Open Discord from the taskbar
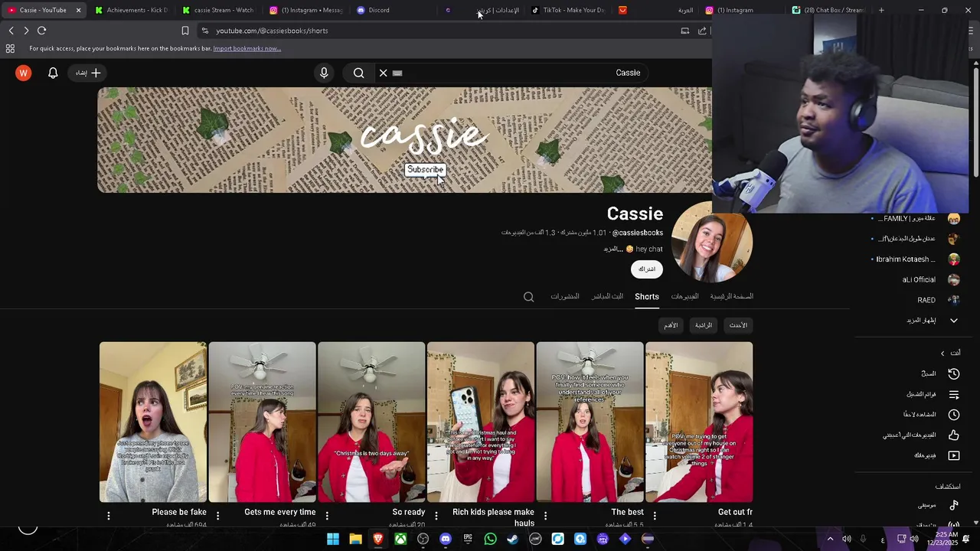Screen dimensions: 980x551 click(x=446, y=539)
